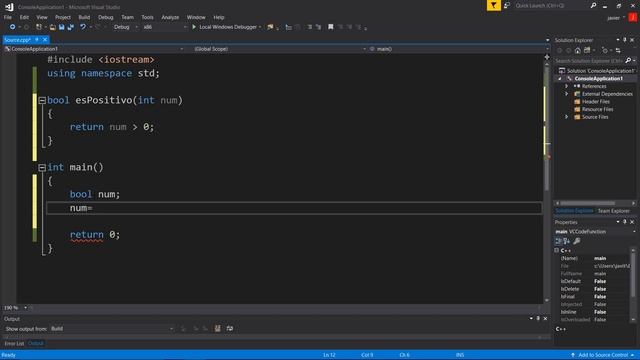Image resolution: width=640 pixels, height=360 pixels.
Task: Open the Debug menu
Action: tap(106, 17)
